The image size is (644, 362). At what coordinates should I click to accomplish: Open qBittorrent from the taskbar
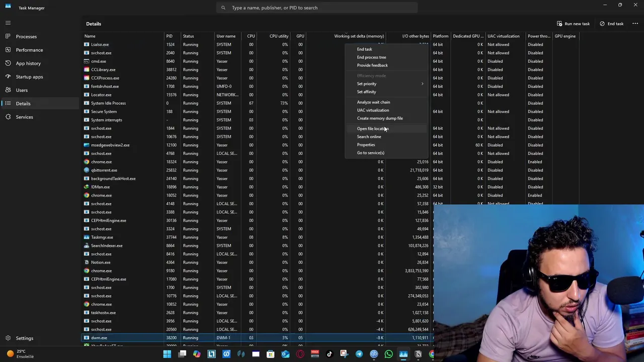[374, 354]
